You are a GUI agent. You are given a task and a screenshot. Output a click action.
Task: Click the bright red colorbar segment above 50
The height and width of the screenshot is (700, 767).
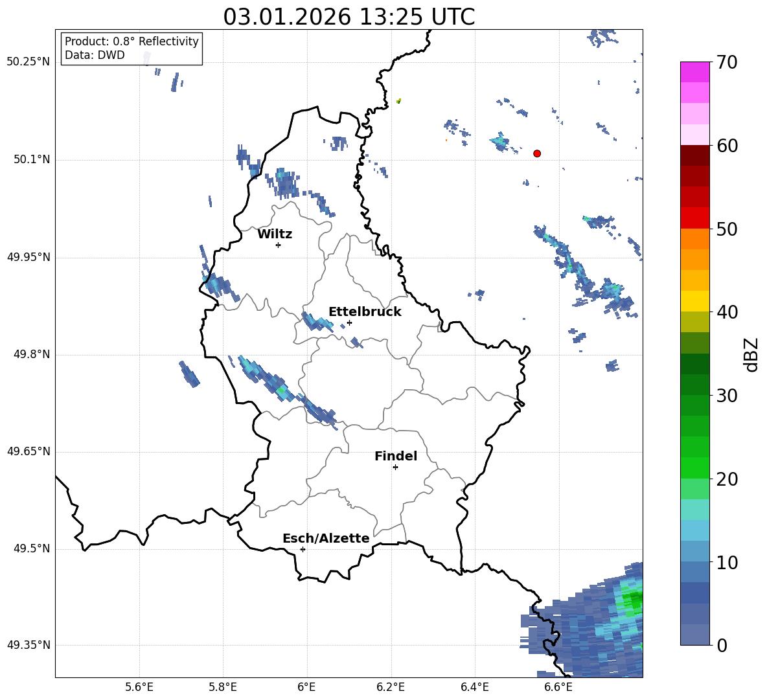(x=694, y=218)
